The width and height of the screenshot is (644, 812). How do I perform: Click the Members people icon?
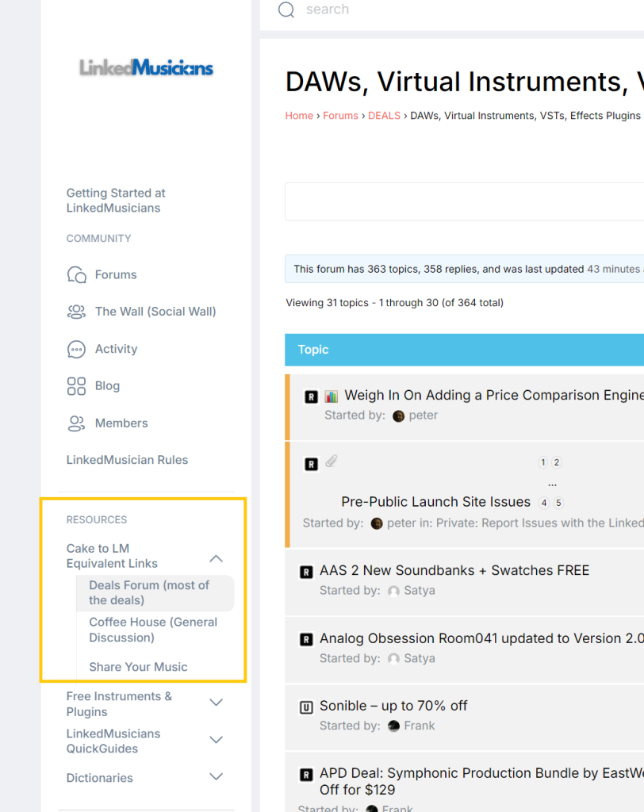76,423
